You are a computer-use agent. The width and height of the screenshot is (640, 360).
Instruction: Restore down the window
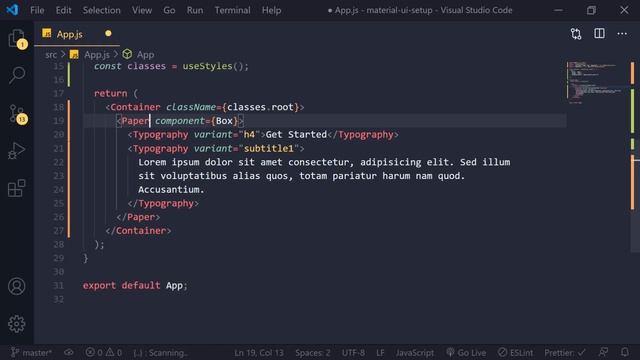[x=591, y=10]
